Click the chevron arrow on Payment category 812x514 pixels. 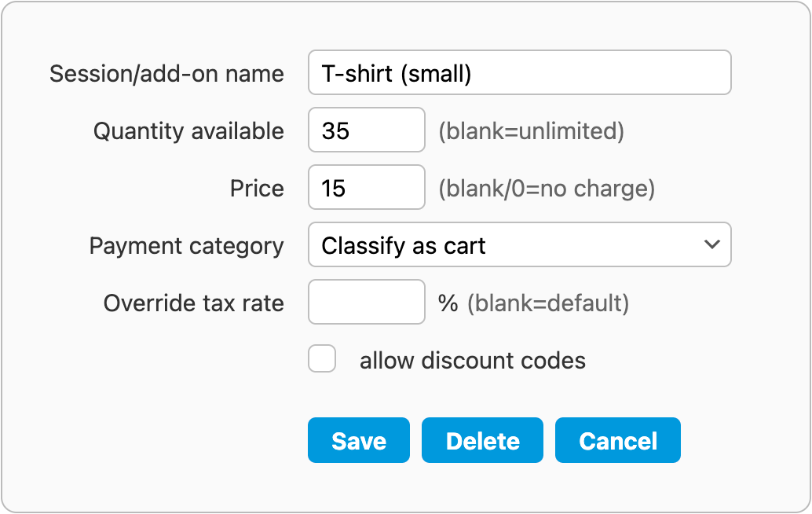click(712, 245)
